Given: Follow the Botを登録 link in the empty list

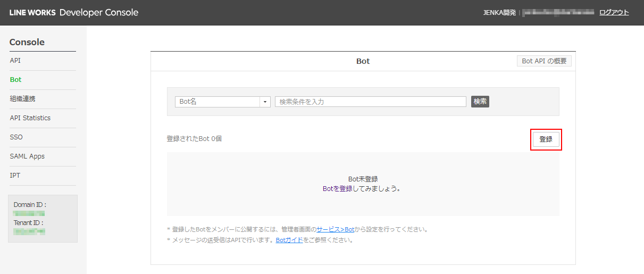Looking at the screenshot, I should (x=337, y=188).
